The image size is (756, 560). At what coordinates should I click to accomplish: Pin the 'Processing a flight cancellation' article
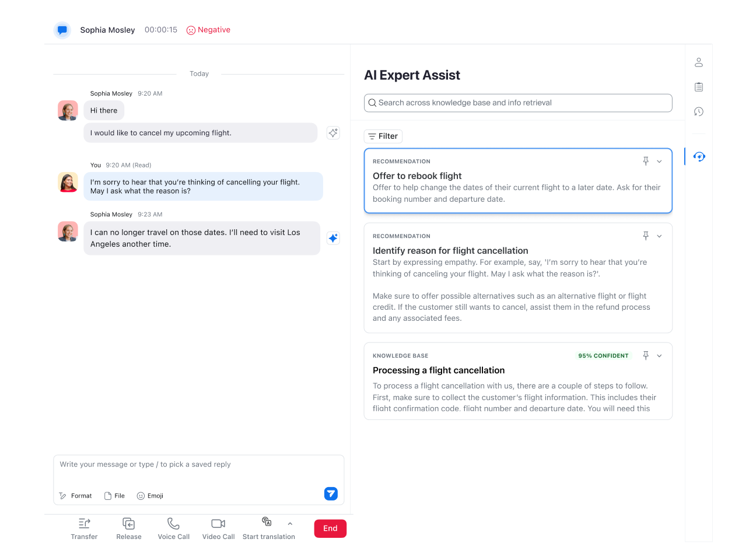pos(646,355)
